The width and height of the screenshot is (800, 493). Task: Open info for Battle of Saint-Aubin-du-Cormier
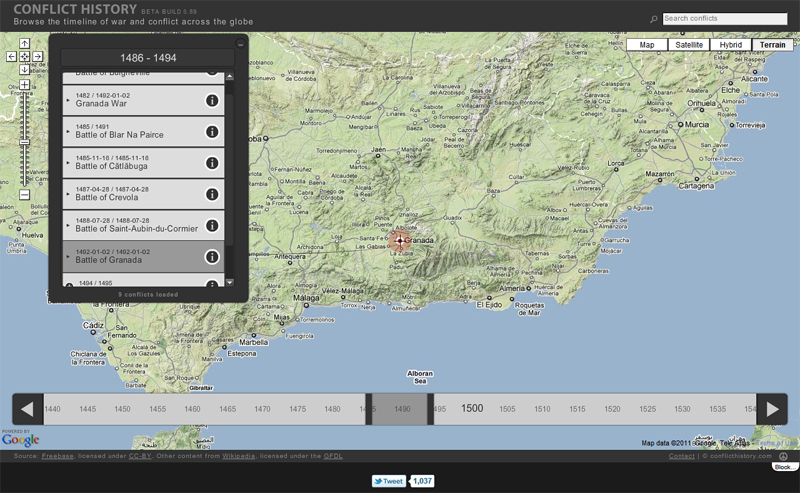(212, 226)
